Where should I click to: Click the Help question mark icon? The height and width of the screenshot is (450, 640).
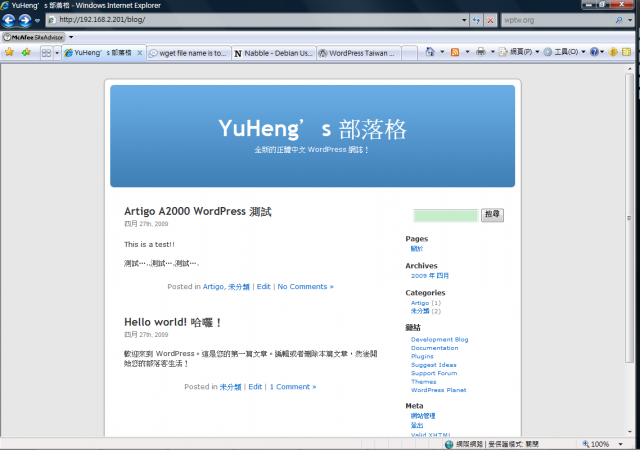[x=594, y=52]
